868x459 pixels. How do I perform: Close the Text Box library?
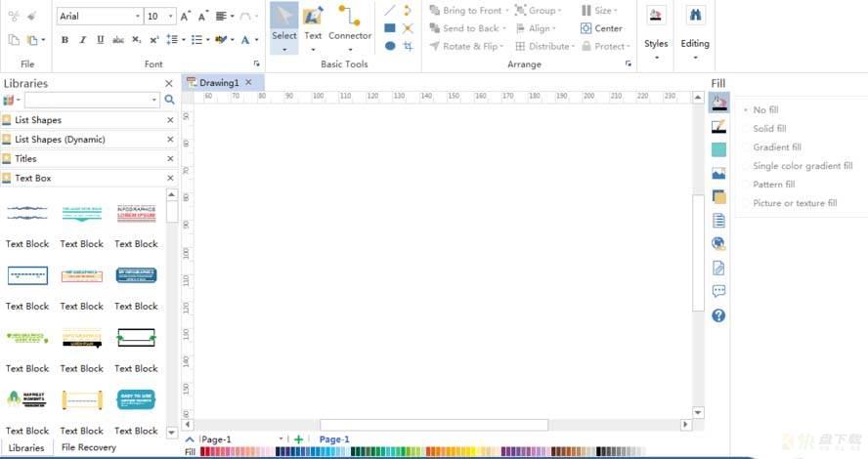pos(170,178)
